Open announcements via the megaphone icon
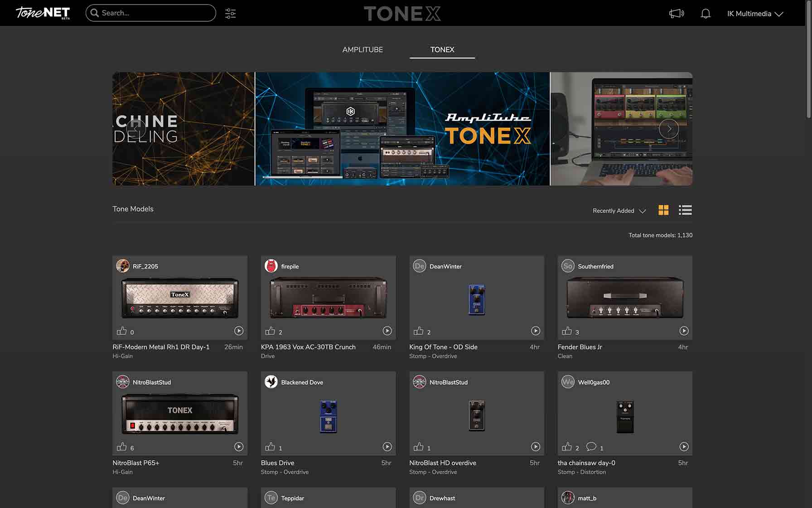 pos(677,14)
